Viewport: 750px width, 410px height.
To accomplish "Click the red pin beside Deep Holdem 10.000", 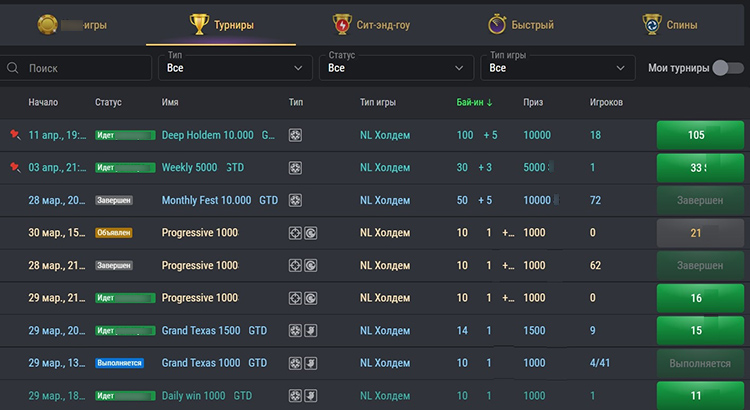I will (14, 135).
